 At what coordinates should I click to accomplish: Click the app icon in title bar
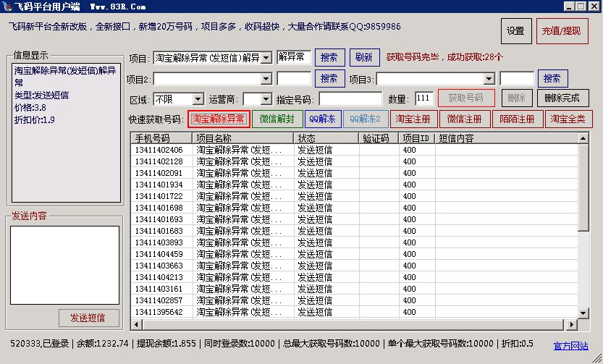pos(7,6)
